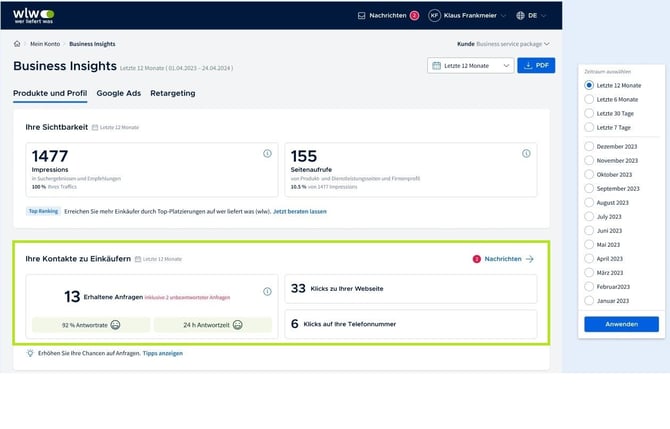Click the lightbulb tip icon
Viewport: 670px width, 429px height.
coord(30,353)
